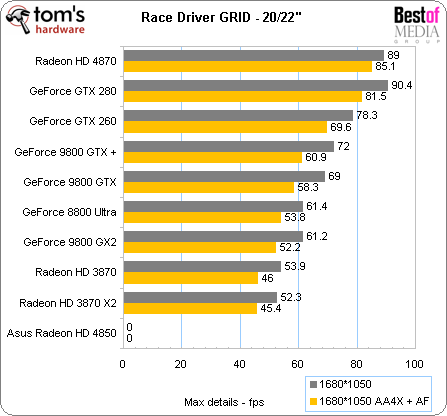Click the gray bar valued 72

coord(229,147)
